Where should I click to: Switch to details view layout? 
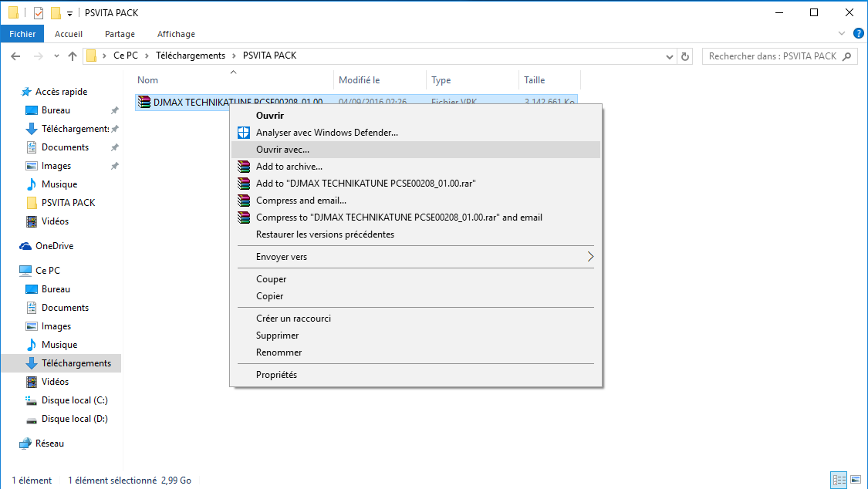click(839, 480)
